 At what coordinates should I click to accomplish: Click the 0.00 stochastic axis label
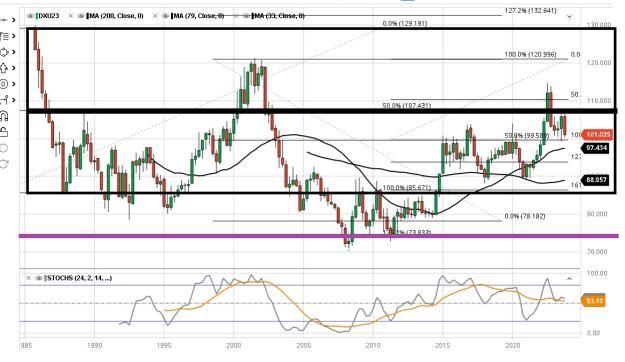point(593,333)
